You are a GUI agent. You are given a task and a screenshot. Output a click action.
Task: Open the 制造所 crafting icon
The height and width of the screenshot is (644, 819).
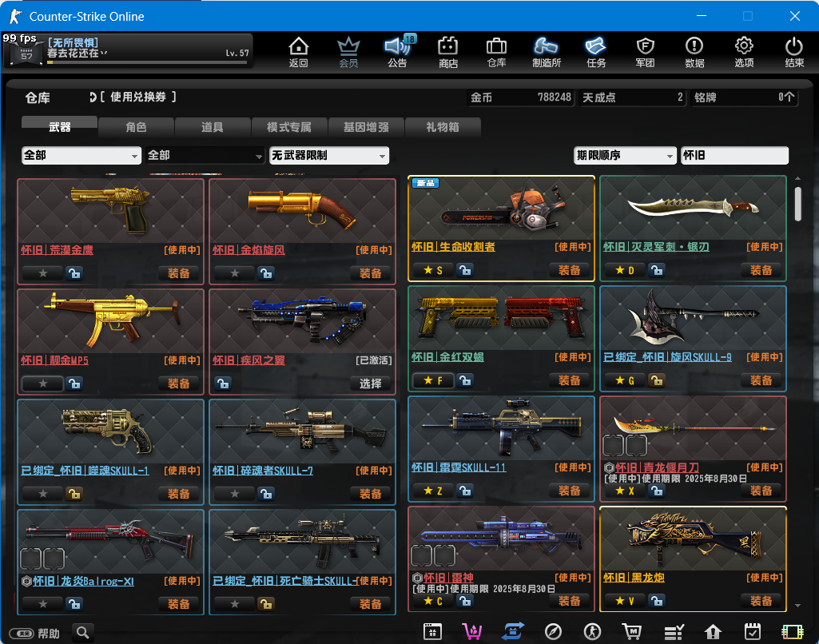pyautogui.click(x=547, y=52)
